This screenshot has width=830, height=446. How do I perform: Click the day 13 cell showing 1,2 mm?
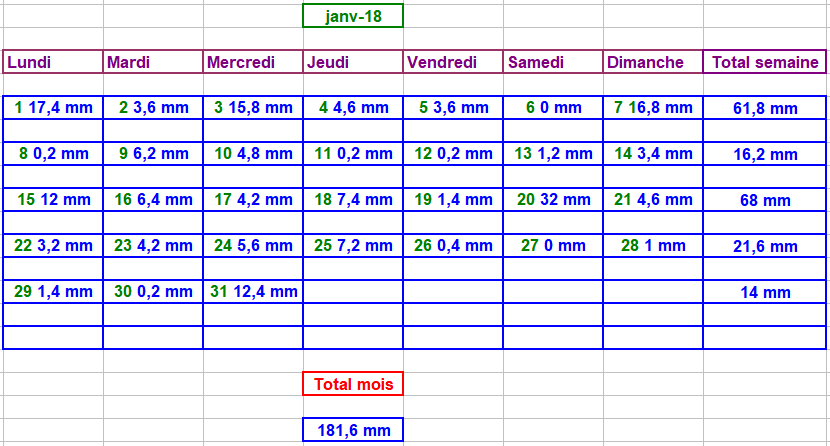point(553,154)
